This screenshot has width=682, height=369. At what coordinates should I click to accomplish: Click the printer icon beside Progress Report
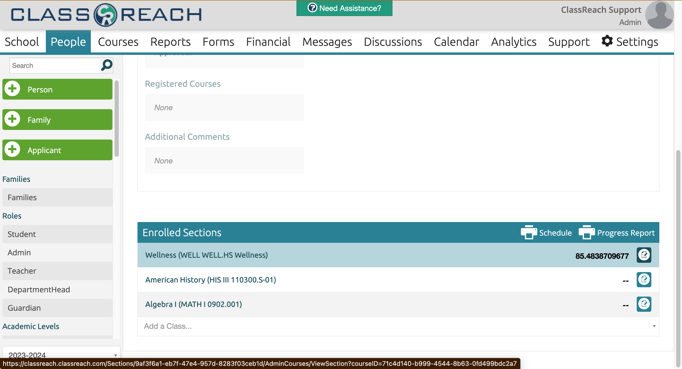tap(587, 232)
